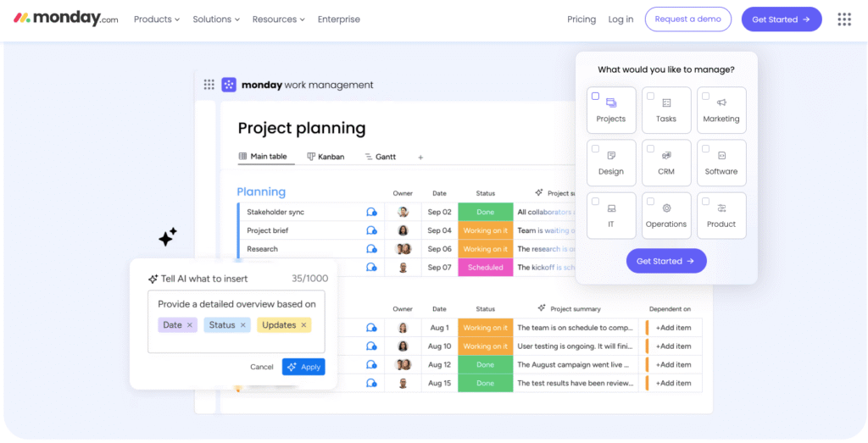Image resolution: width=868 pixels, height=443 pixels.
Task: Expand the Solutions dropdown menu
Action: click(x=216, y=19)
